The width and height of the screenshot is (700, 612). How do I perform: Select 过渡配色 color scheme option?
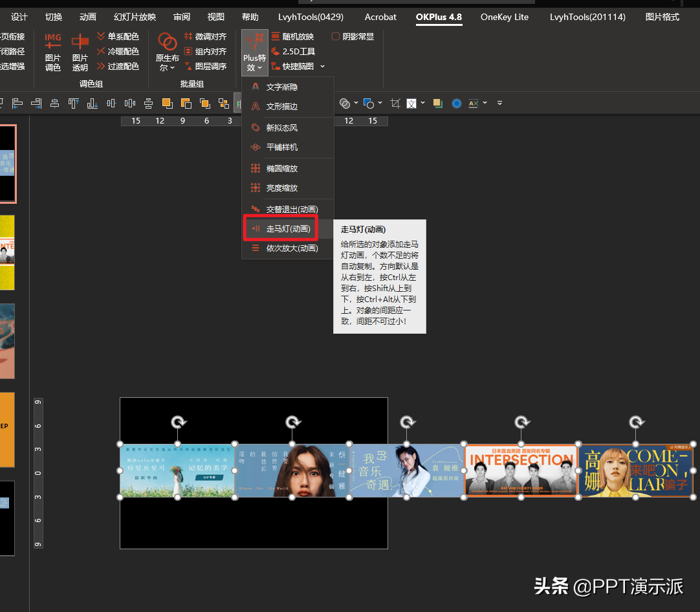tap(118, 66)
